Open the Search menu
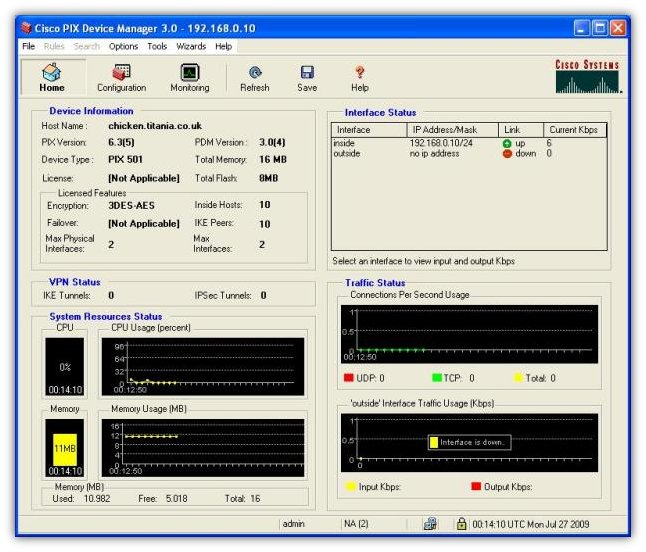Image resolution: width=646 pixels, height=552 pixels. tap(87, 46)
